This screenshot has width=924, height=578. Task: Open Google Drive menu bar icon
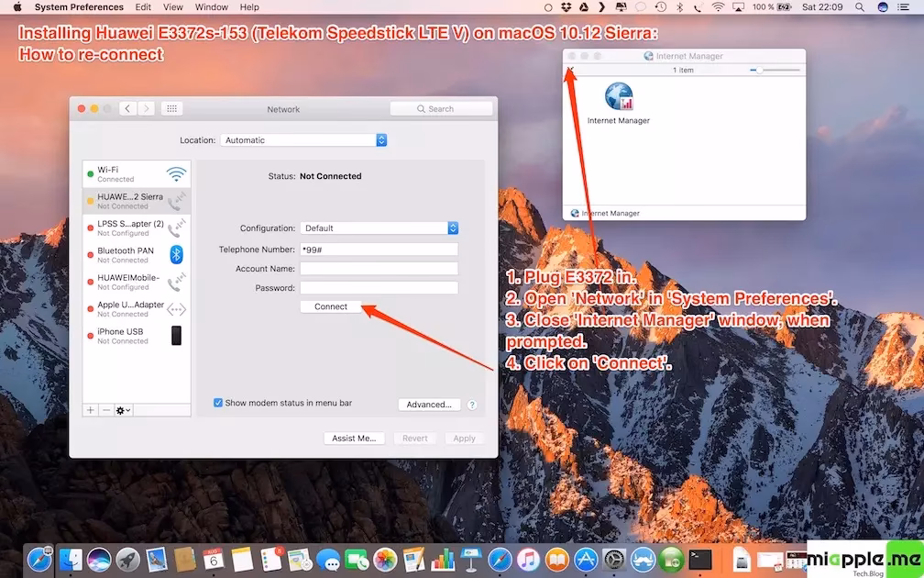pyautogui.click(x=583, y=7)
